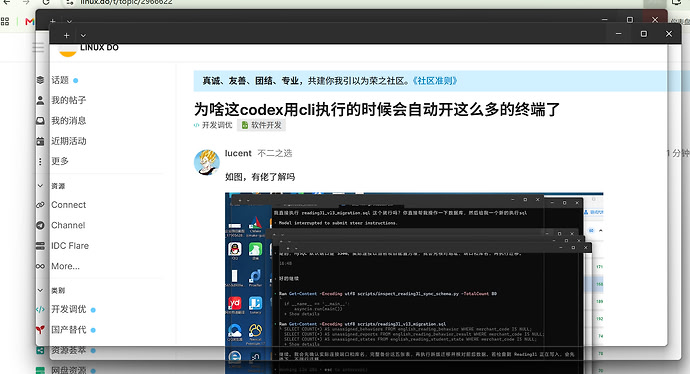Collapse the 资源 section
690x374 pixels.
[40, 186]
